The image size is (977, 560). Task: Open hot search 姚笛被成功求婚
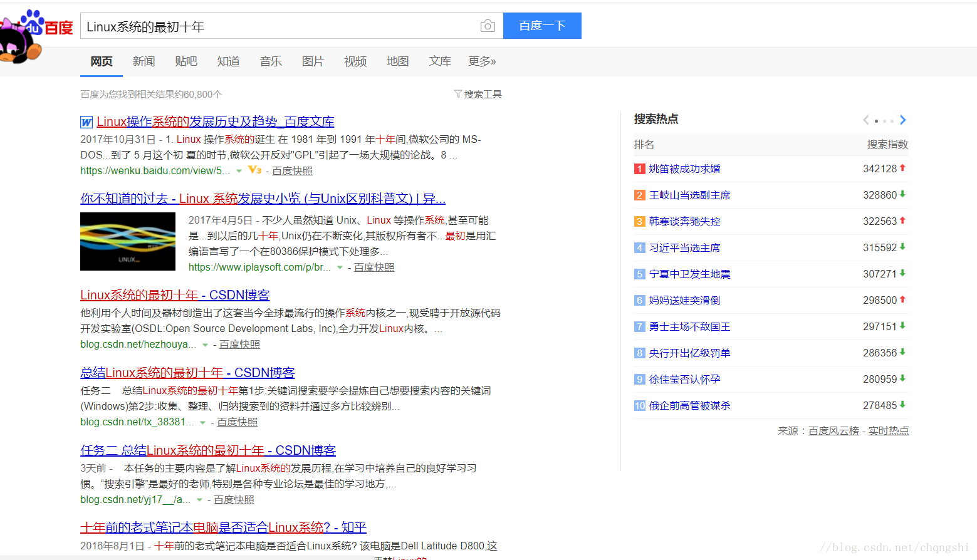click(684, 169)
